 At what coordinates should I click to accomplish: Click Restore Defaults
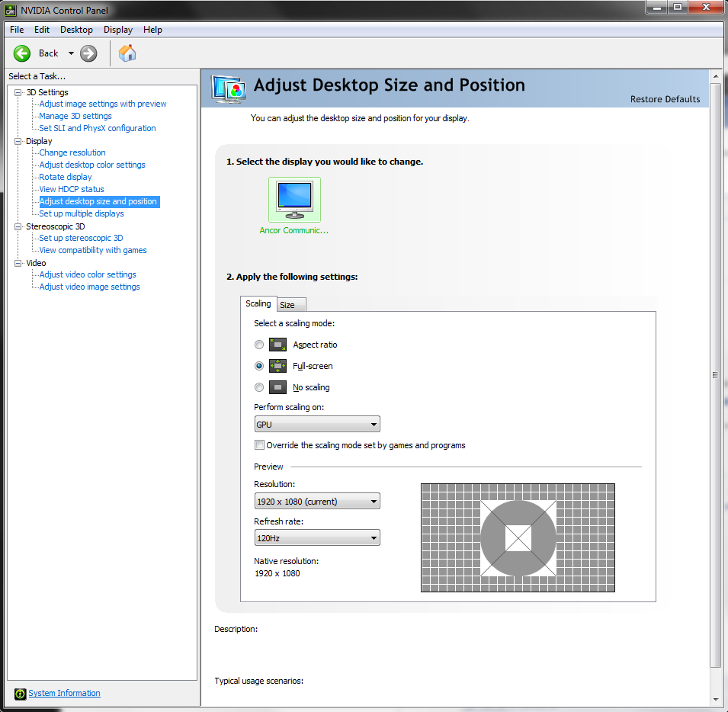[x=665, y=99]
